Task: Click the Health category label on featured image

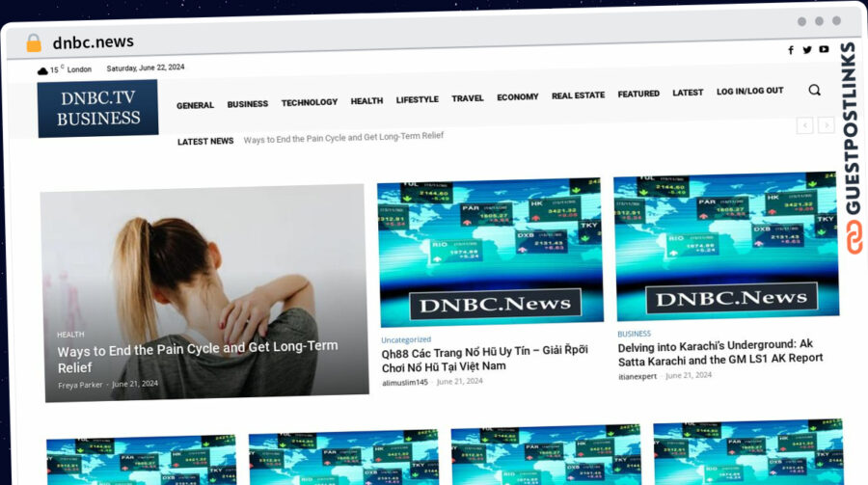Action: [70, 335]
